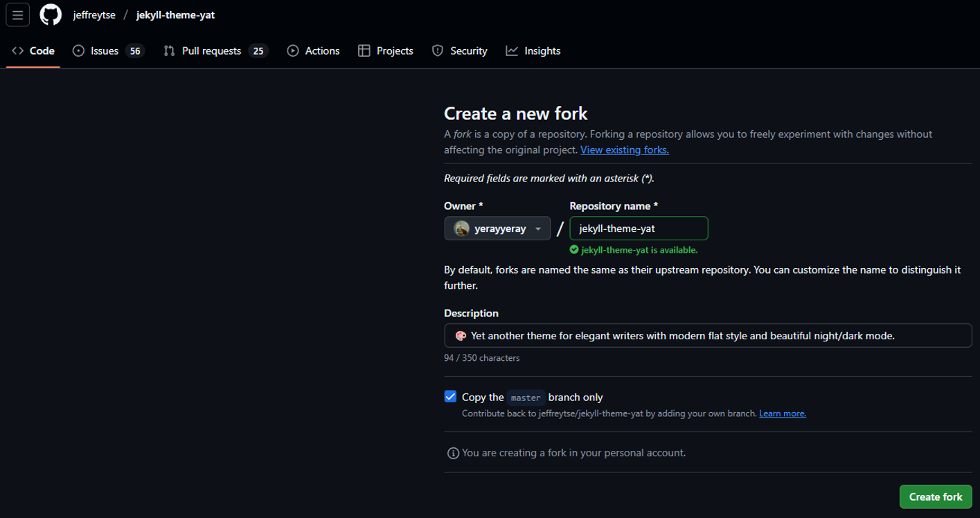The width and height of the screenshot is (980, 518).
Task: Click the Security shield icon
Action: pos(437,50)
